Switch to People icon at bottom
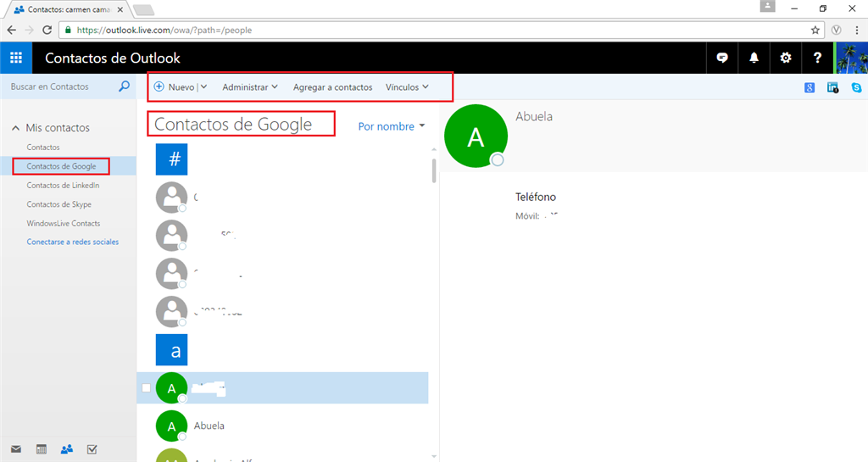This screenshot has width=868, height=462. click(67, 449)
